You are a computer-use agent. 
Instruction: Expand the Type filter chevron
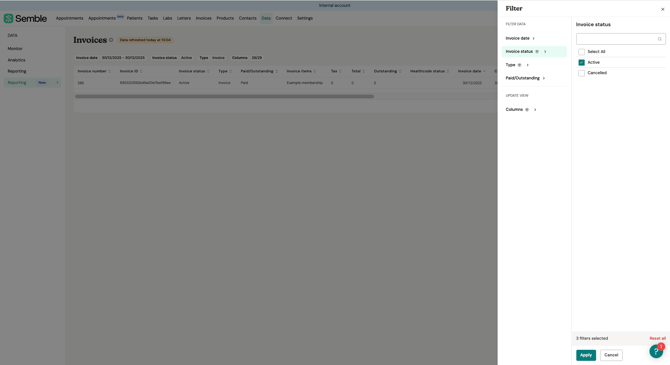coord(527,65)
